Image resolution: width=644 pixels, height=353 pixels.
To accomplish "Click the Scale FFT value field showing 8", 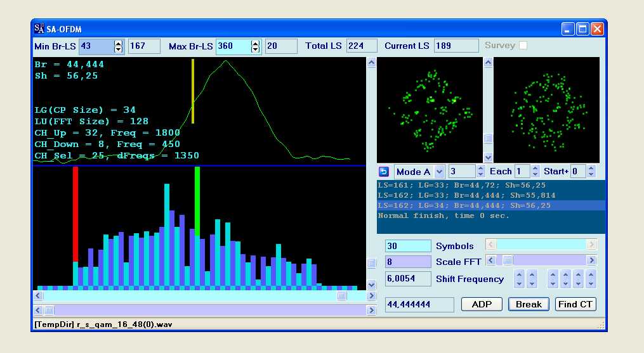I will tap(408, 262).
